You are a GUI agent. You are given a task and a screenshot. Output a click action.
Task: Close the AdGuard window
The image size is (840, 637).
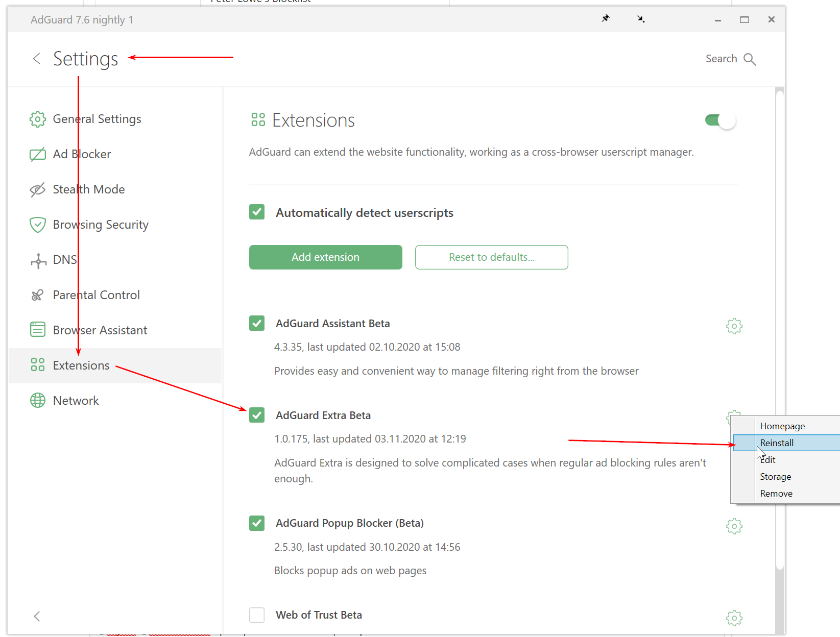(772, 20)
